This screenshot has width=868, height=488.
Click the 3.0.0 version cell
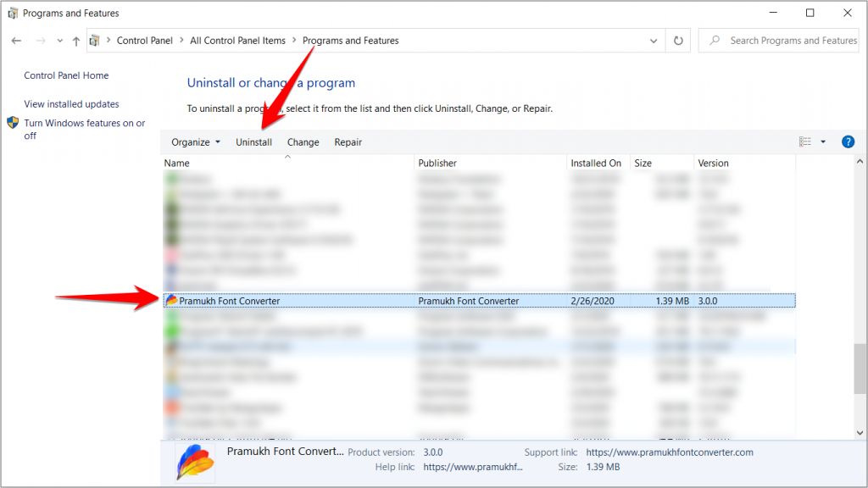click(x=708, y=301)
